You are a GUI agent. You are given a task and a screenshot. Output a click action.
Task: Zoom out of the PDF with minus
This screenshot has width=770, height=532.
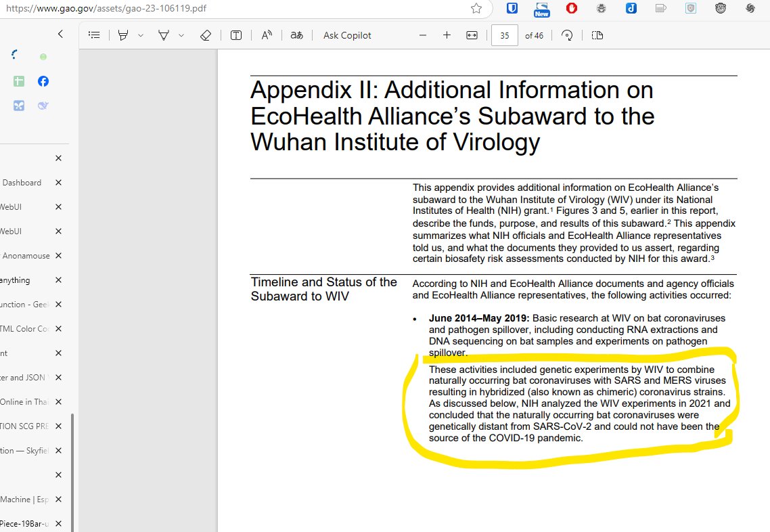pos(423,35)
